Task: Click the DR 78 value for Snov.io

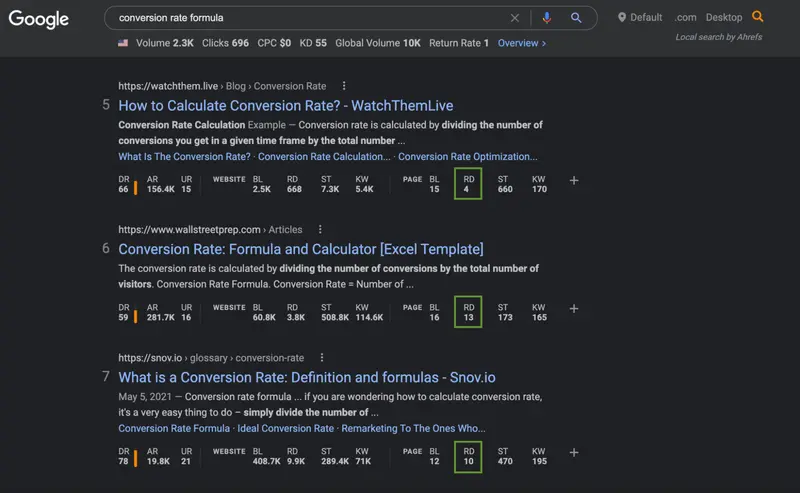Action: 123,461
